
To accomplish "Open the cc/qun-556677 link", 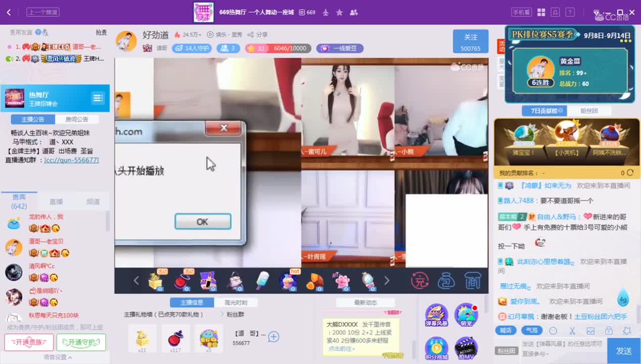I will tap(71, 160).
